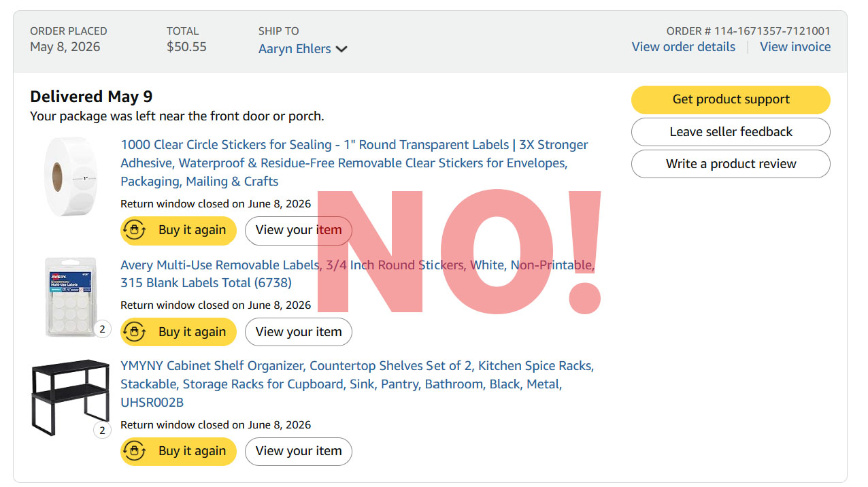Click Write a product review button
Image resolution: width=868 pixels, height=487 pixels.
pos(731,164)
